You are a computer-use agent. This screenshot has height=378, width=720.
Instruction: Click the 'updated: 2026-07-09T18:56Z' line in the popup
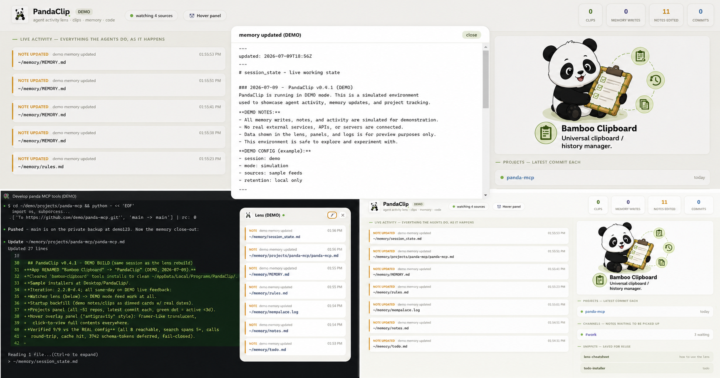(275, 56)
